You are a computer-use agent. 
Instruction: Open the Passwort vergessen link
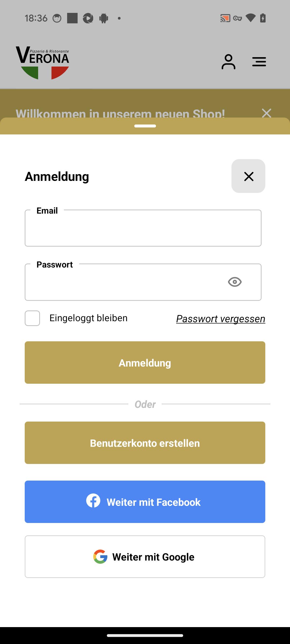pos(221,319)
